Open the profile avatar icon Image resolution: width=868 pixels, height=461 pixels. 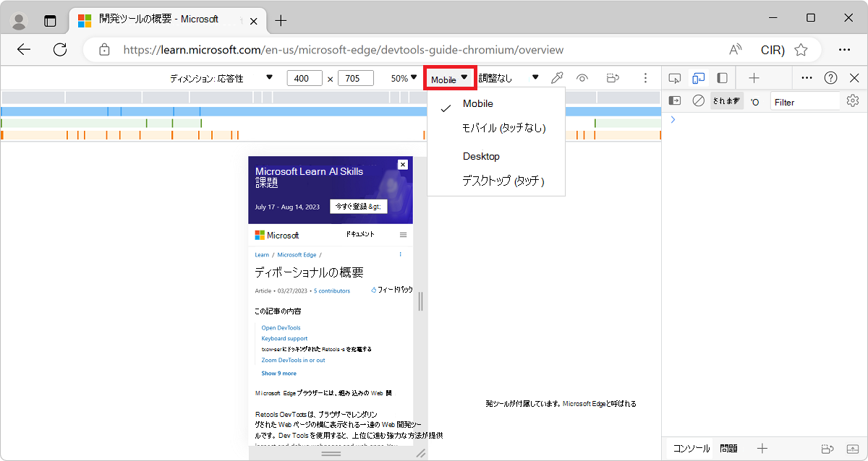point(20,21)
